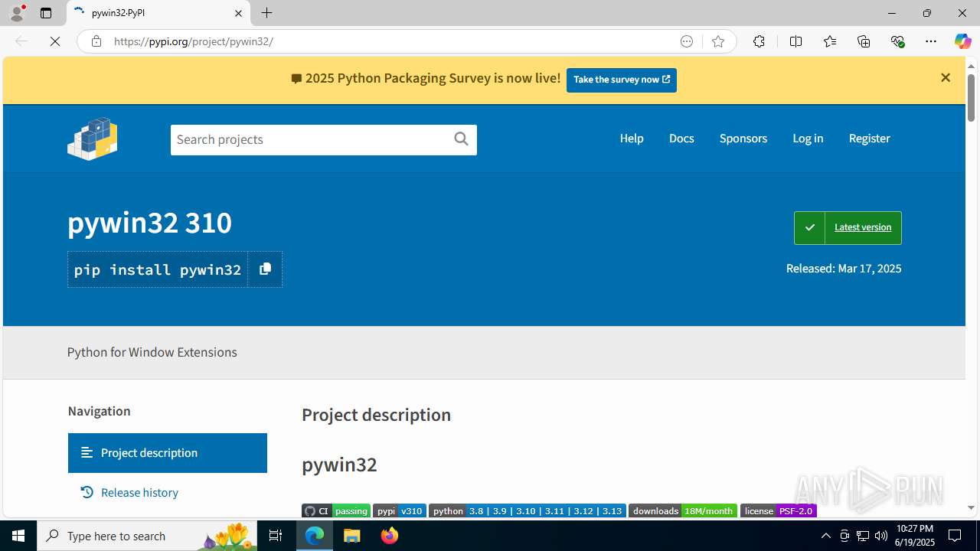Open Collections
Image resolution: width=980 pixels, height=551 pixels.
point(864,41)
